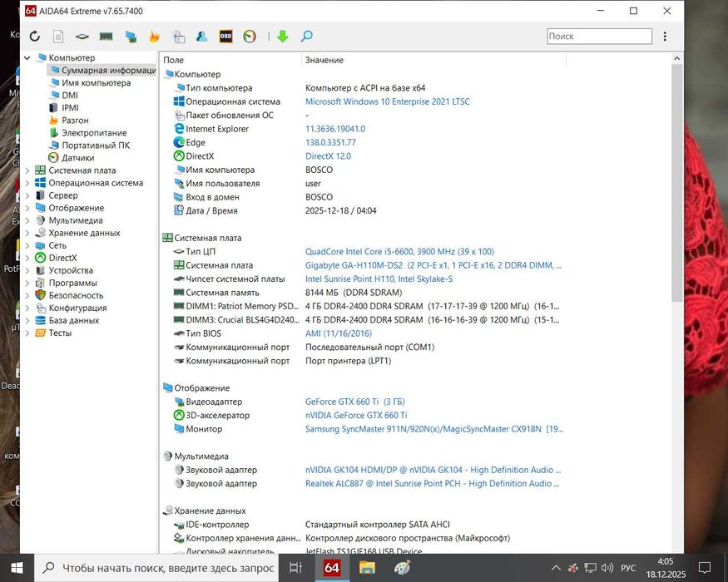Viewport: 728px width, 582px height.
Task: Collapse the Компьютер tree node
Action: pyautogui.click(x=27, y=58)
